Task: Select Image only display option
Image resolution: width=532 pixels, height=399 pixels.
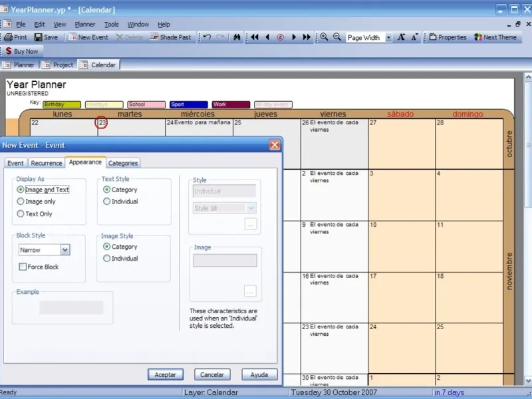Action: point(36,201)
